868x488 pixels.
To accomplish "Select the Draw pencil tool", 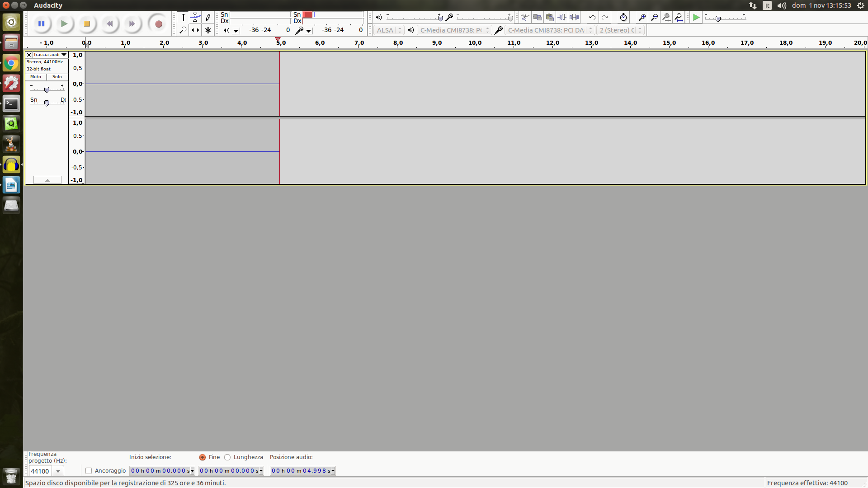I will click(x=208, y=18).
